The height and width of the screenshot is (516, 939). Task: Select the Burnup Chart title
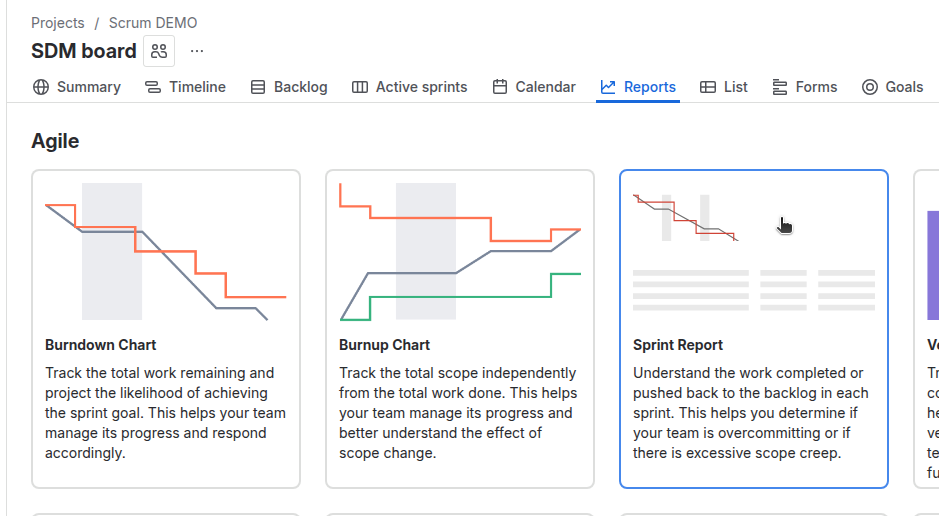[x=385, y=345]
